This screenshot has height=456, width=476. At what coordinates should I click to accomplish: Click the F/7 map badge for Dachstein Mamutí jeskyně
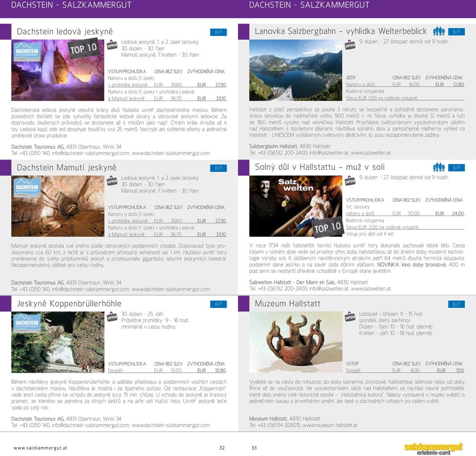pyautogui.click(x=218, y=168)
